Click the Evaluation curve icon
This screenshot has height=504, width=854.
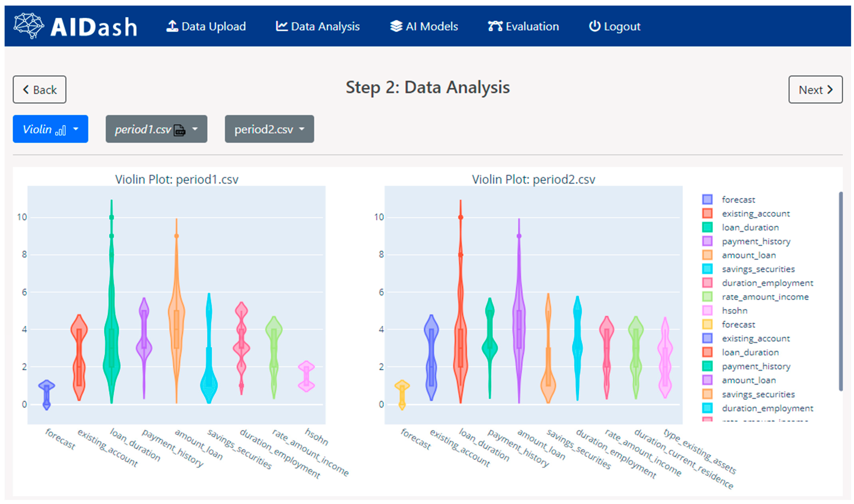[495, 26]
